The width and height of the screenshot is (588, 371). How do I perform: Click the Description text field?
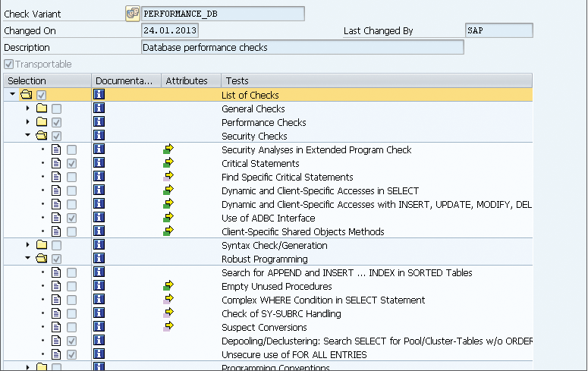pos(302,48)
